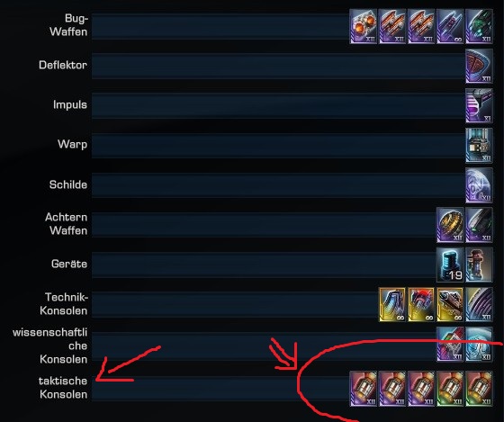
Task: Select the Impuls engine item icon
Action: 479,106
